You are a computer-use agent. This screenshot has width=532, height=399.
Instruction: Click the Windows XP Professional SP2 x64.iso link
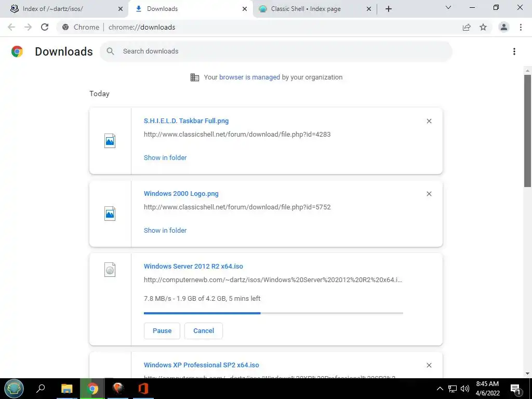(x=201, y=365)
